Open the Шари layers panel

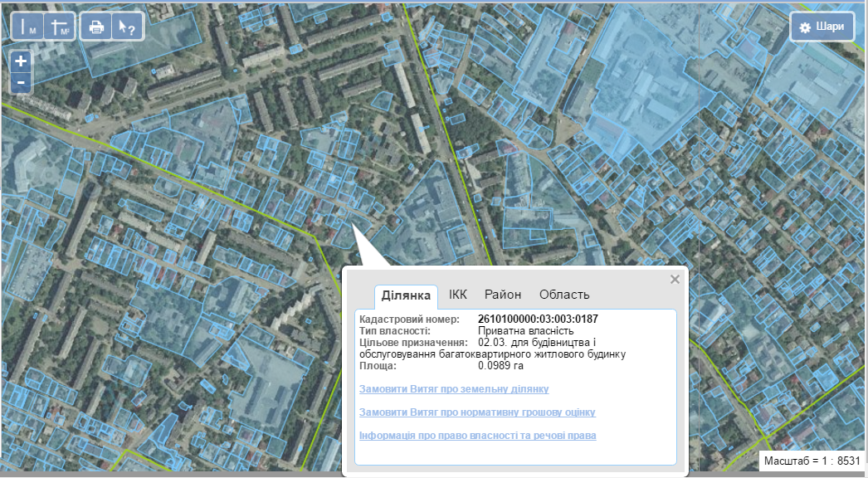point(822,27)
